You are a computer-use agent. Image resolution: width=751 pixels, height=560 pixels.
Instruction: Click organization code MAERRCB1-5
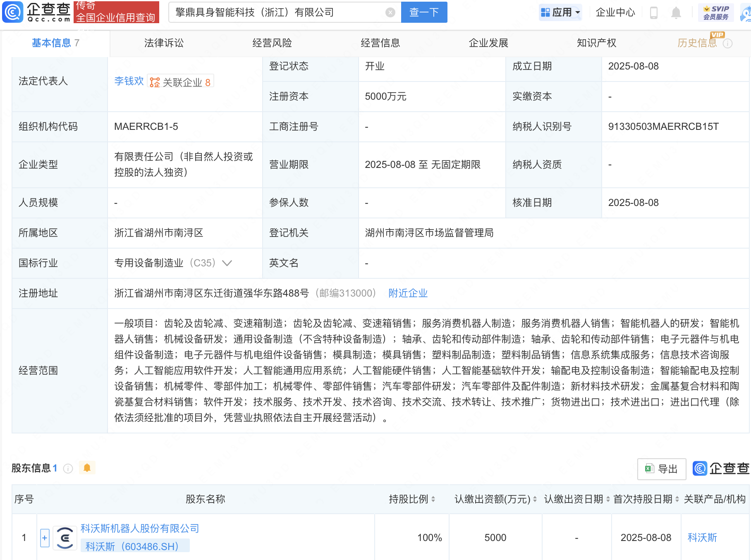146,127
